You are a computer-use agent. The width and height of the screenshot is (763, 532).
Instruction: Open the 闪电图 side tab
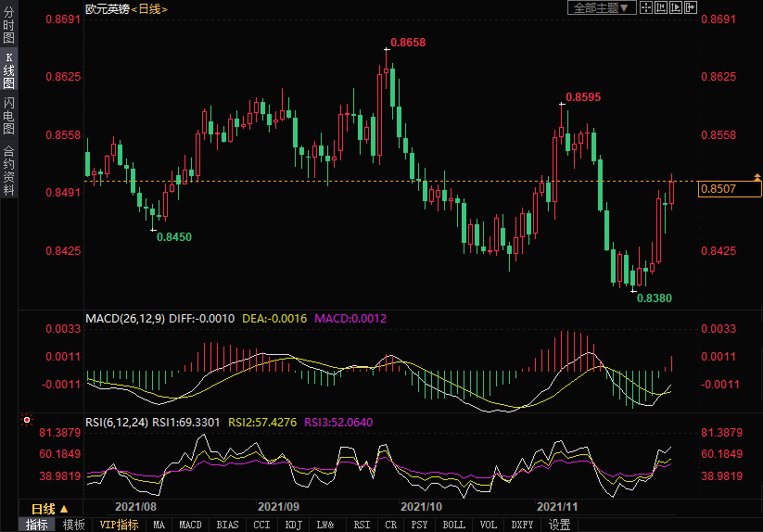coord(8,116)
